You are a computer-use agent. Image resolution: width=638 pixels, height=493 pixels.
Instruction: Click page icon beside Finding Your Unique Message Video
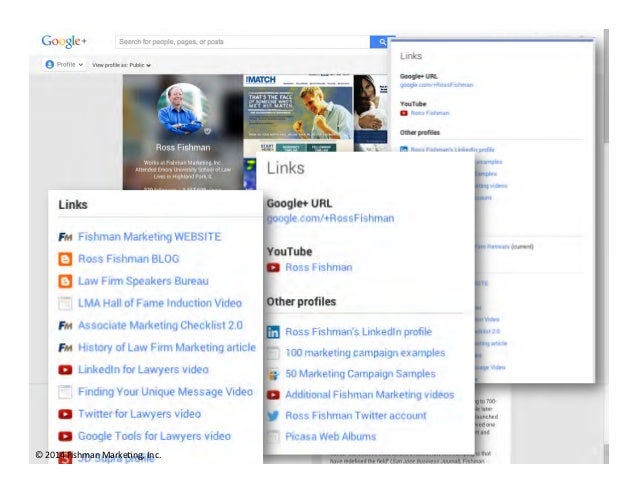(x=65, y=392)
